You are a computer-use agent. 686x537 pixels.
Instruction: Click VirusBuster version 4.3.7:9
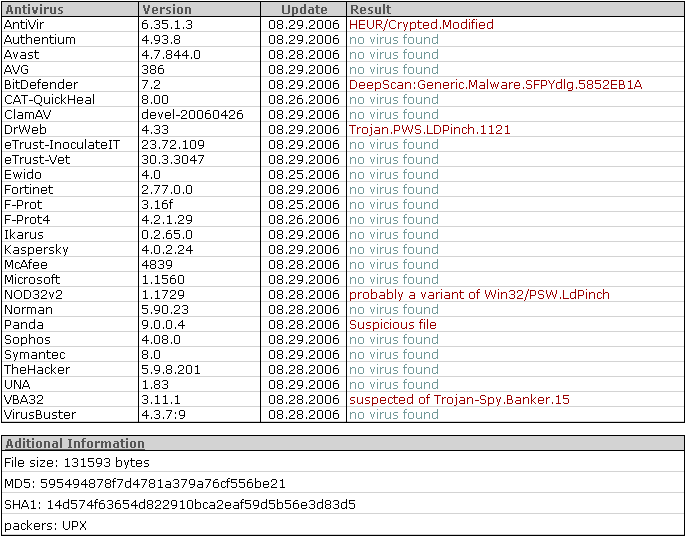pyautogui.click(x=164, y=414)
